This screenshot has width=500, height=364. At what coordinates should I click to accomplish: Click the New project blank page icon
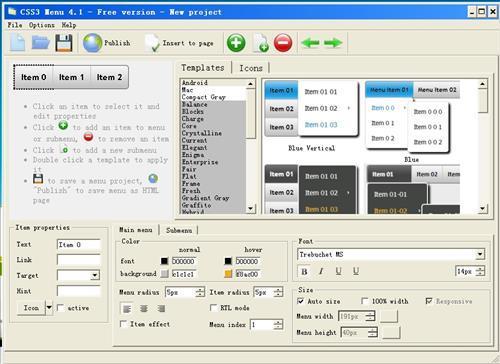(x=18, y=43)
